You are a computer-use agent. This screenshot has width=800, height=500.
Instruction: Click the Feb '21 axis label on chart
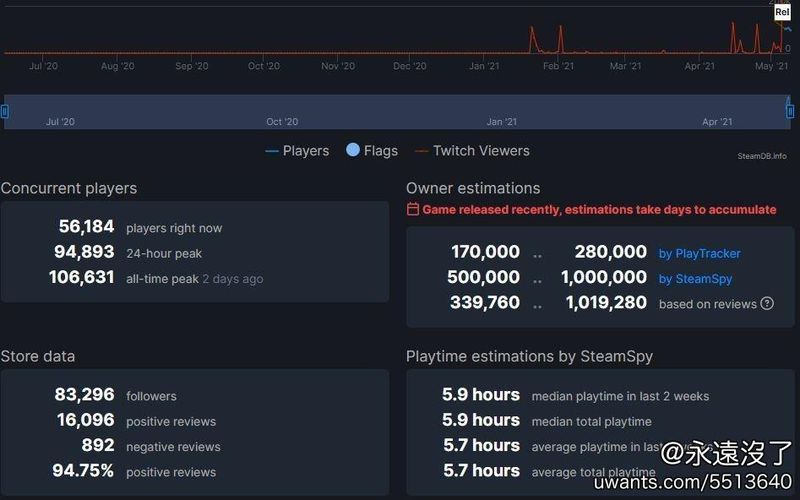[x=558, y=66]
